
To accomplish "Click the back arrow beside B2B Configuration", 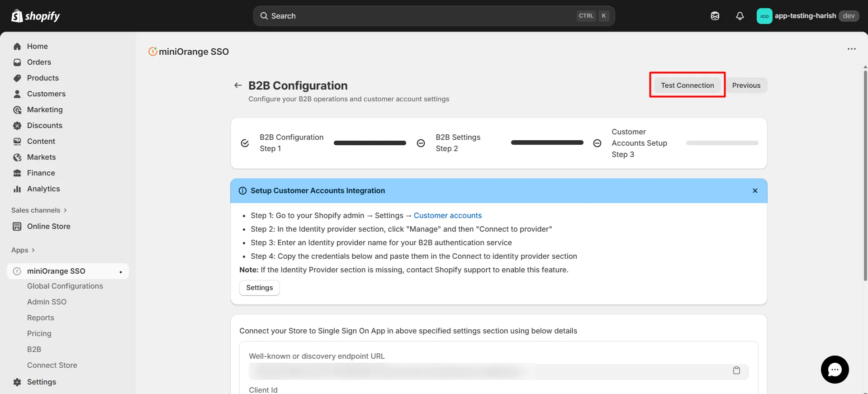I will (x=238, y=85).
